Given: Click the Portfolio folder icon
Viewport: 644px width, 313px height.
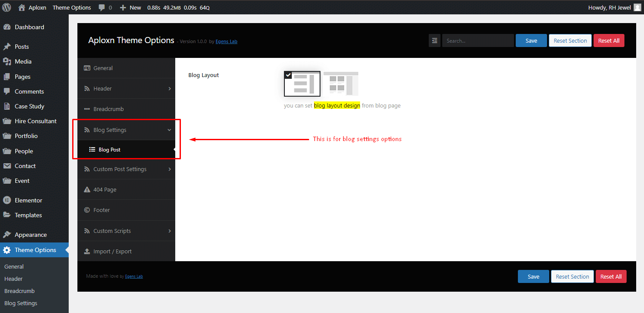Looking at the screenshot, I should (7, 136).
